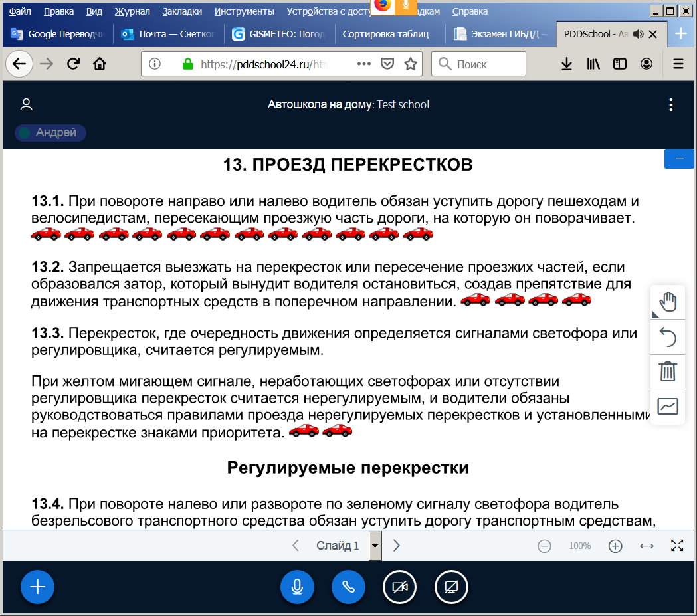Click the Регулируемые перекрестки subheading
Viewport: 697px width, 616px height.
[348, 468]
